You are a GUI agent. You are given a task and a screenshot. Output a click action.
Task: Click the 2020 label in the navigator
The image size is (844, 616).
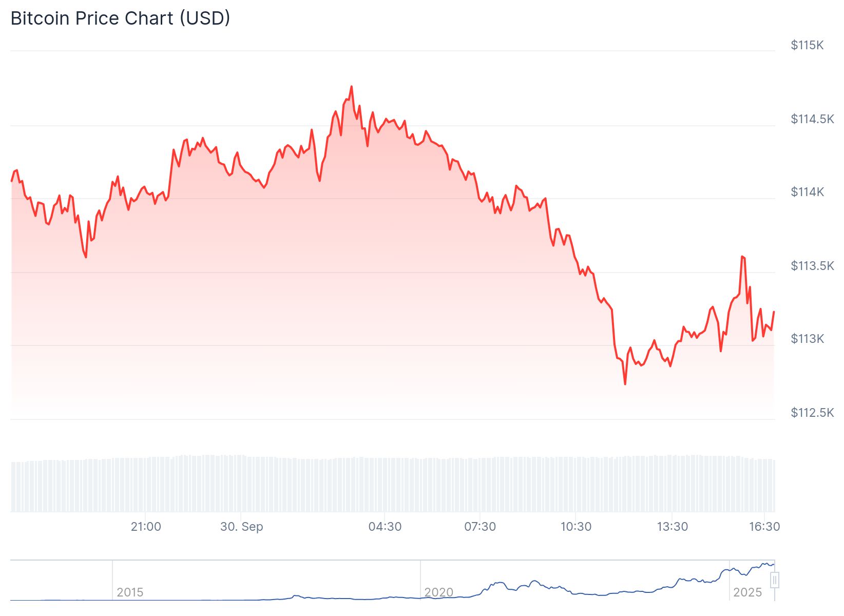438,592
